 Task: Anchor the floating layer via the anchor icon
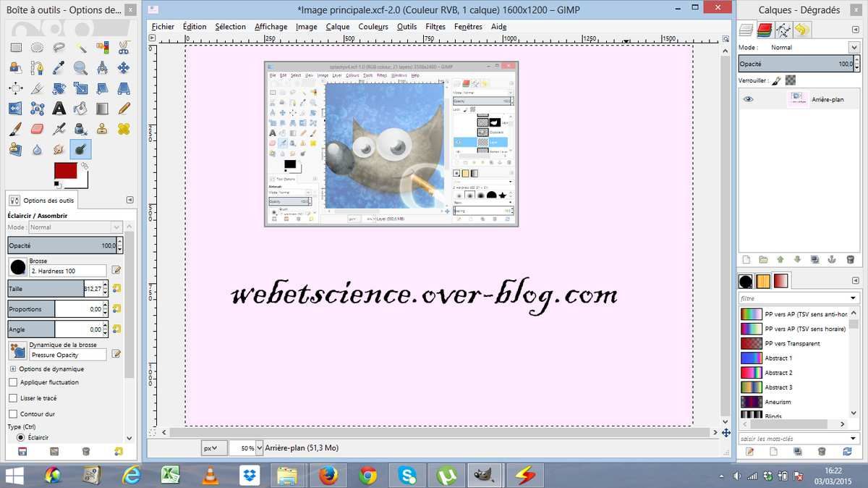[x=832, y=259]
